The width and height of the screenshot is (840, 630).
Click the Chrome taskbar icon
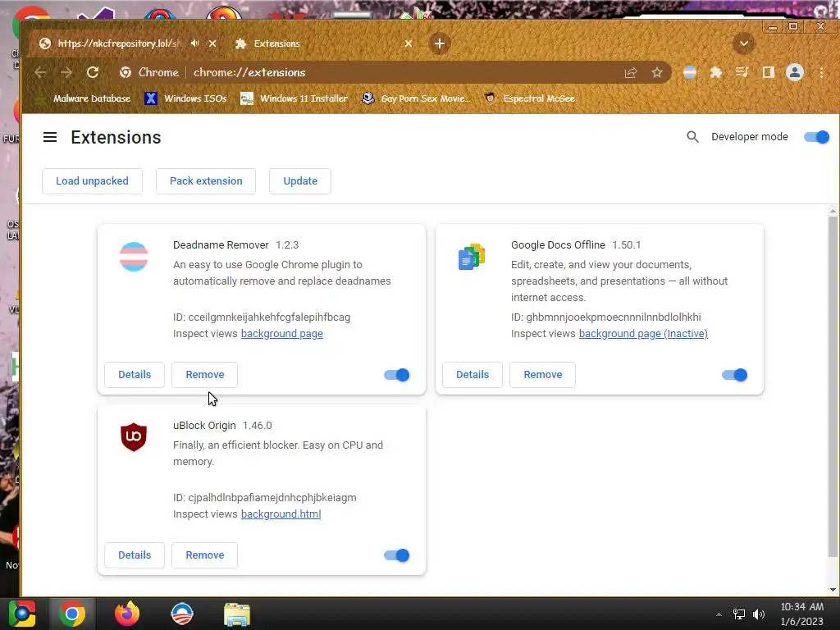[72, 614]
